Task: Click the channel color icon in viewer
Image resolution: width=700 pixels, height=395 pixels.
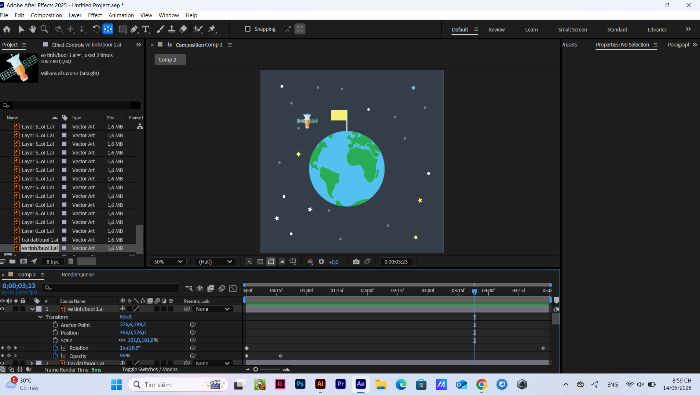Action: (310, 262)
